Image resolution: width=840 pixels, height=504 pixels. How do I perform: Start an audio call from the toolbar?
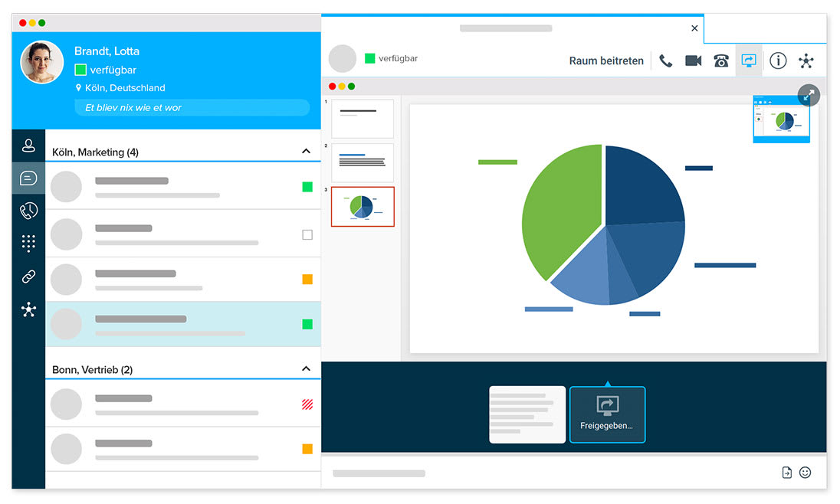(665, 61)
